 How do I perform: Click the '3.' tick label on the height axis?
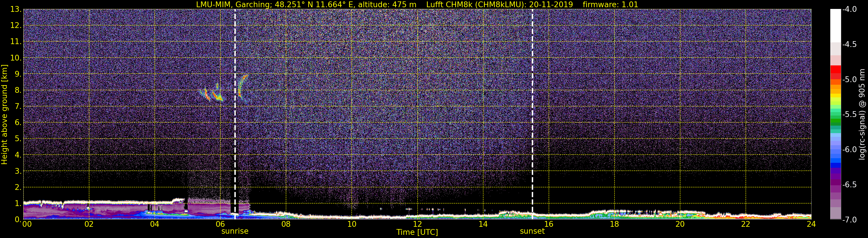pyautogui.click(x=18, y=171)
